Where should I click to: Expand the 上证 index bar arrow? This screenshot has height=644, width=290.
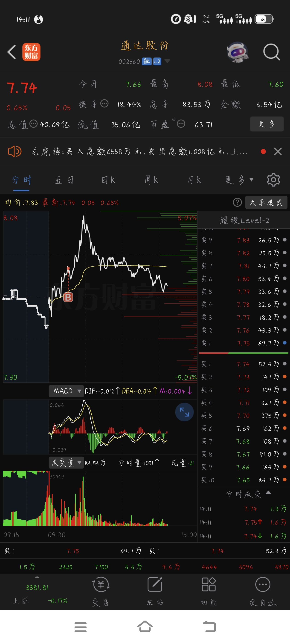pos(37,578)
